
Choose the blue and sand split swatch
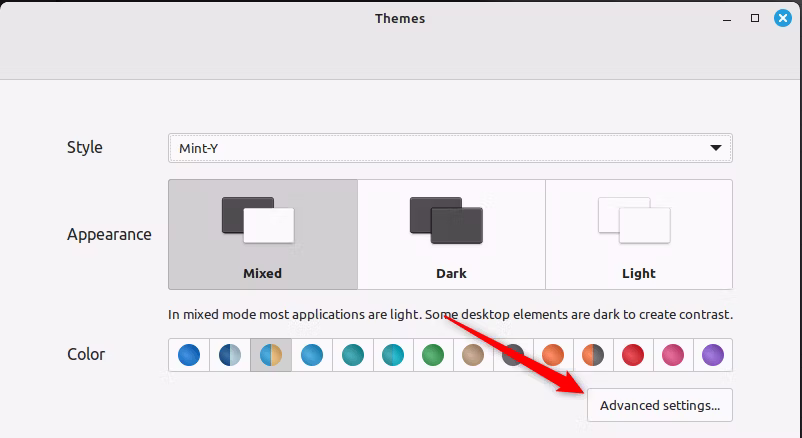pos(271,355)
